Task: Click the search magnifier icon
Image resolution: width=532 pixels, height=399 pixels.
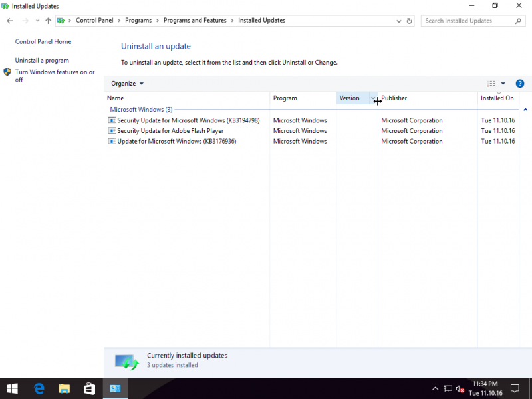Action: tap(518, 21)
